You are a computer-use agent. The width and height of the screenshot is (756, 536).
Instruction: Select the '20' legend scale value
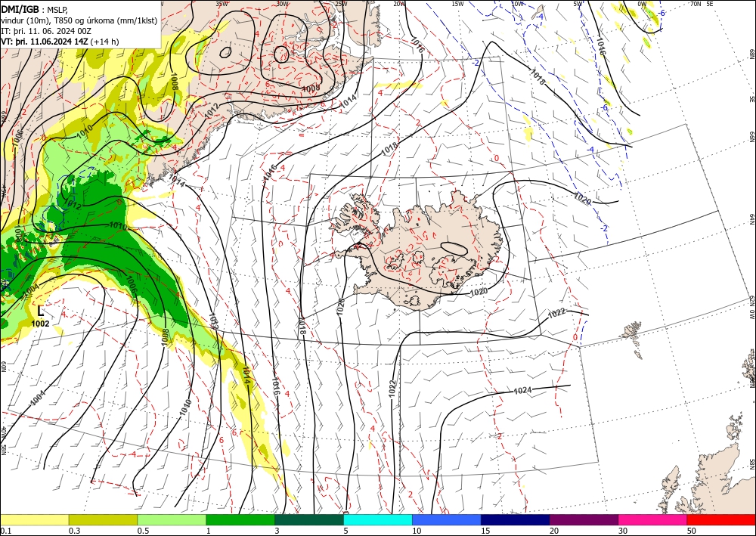tap(554, 531)
